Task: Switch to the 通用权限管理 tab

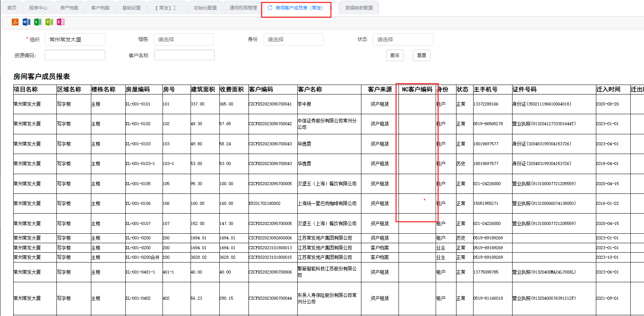Action: [x=243, y=8]
